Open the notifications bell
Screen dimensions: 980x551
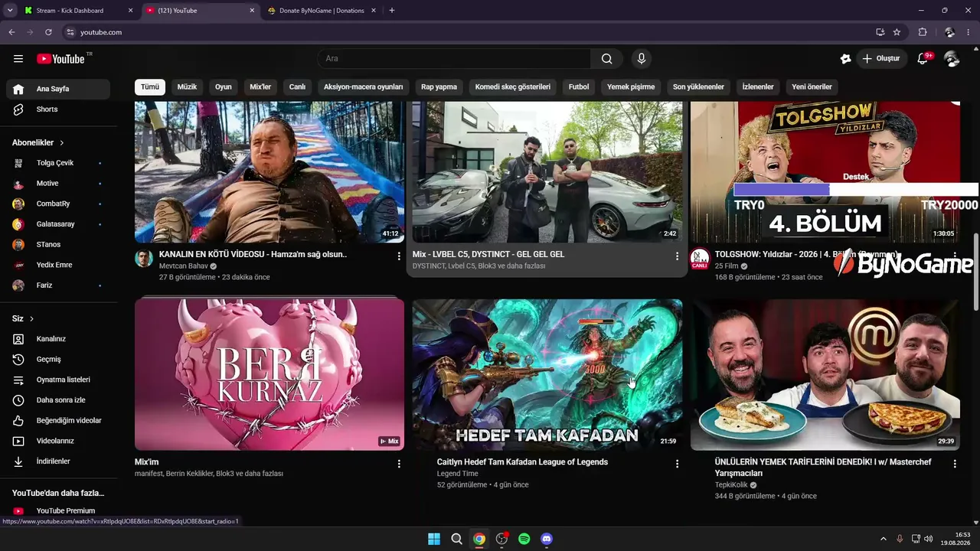tap(923, 59)
